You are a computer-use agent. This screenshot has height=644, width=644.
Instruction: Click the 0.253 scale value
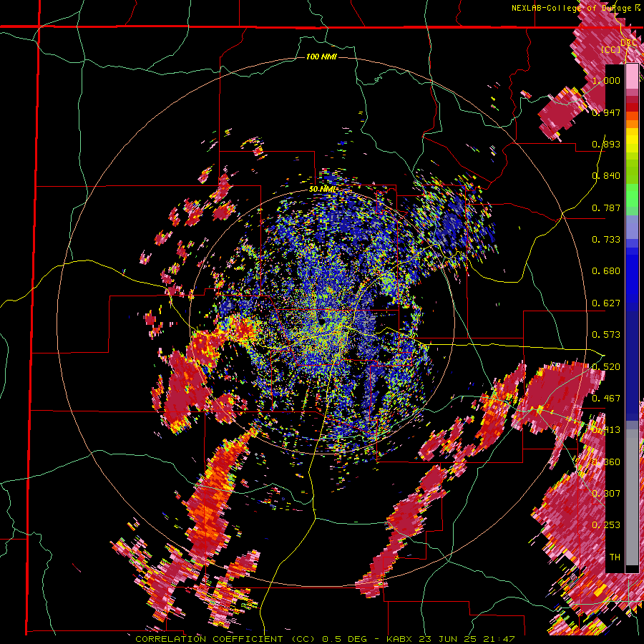[x=606, y=525]
